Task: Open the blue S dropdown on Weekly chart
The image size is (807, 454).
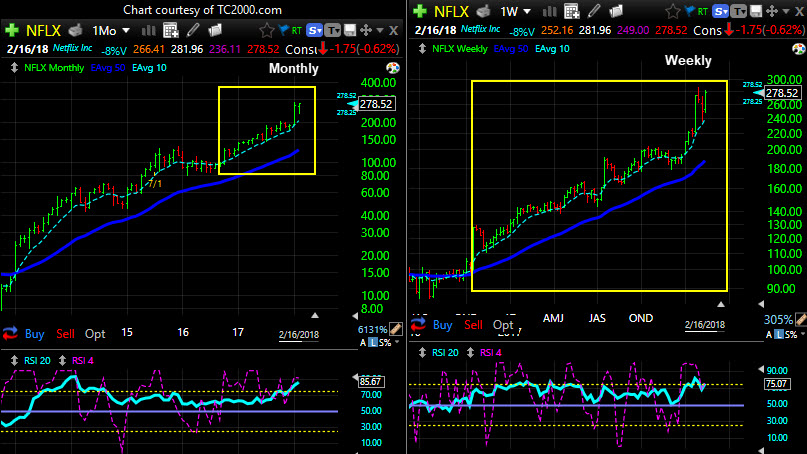Action: [721, 11]
